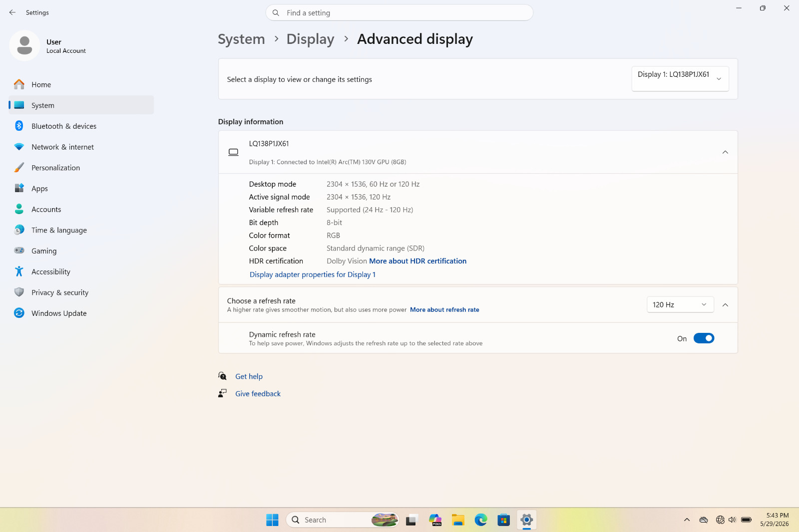Select Bluetooth & devices in sidebar
Image resolution: width=799 pixels, height=532 pixels.
pos(81,126)
